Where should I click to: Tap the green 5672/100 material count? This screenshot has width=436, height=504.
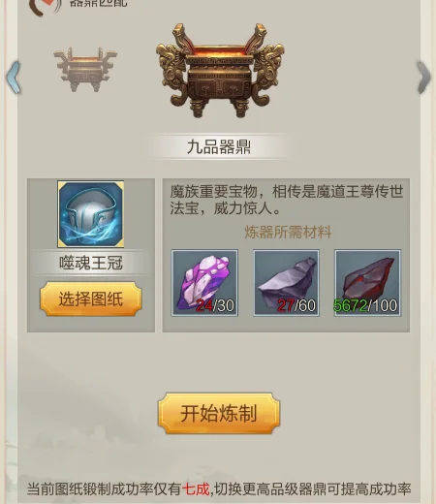coord(365,305)
